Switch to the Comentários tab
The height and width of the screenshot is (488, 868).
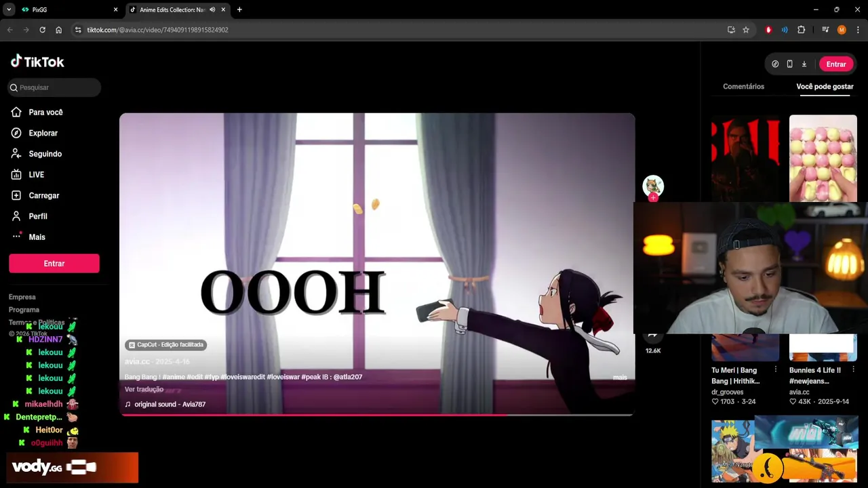point(743,87)
